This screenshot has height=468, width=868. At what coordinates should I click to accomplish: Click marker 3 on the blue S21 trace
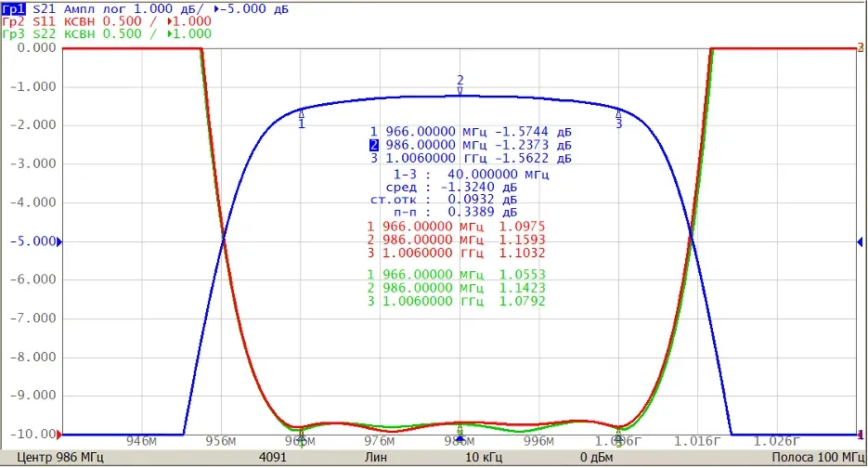(x=619, y=119)
